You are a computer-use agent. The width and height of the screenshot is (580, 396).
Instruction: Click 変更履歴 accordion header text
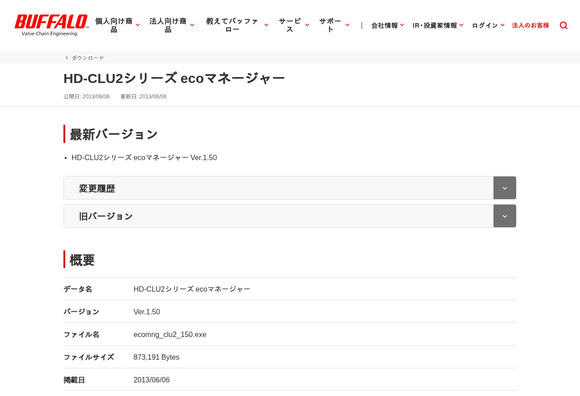point(97,189)
